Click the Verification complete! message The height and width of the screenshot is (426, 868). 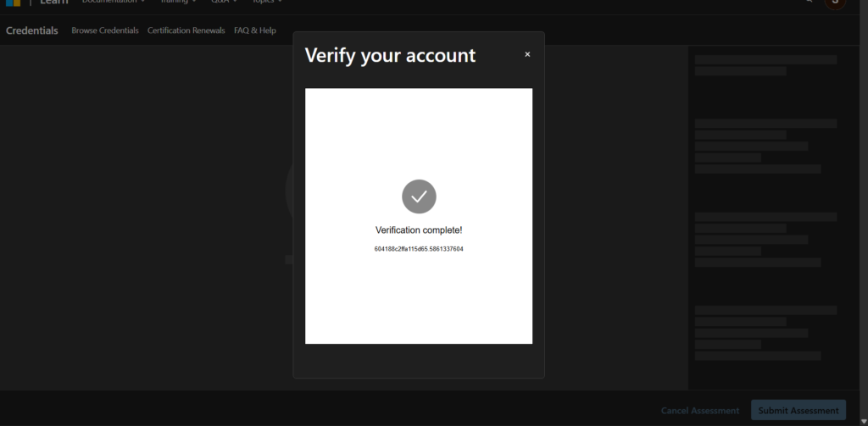point(419,230)
